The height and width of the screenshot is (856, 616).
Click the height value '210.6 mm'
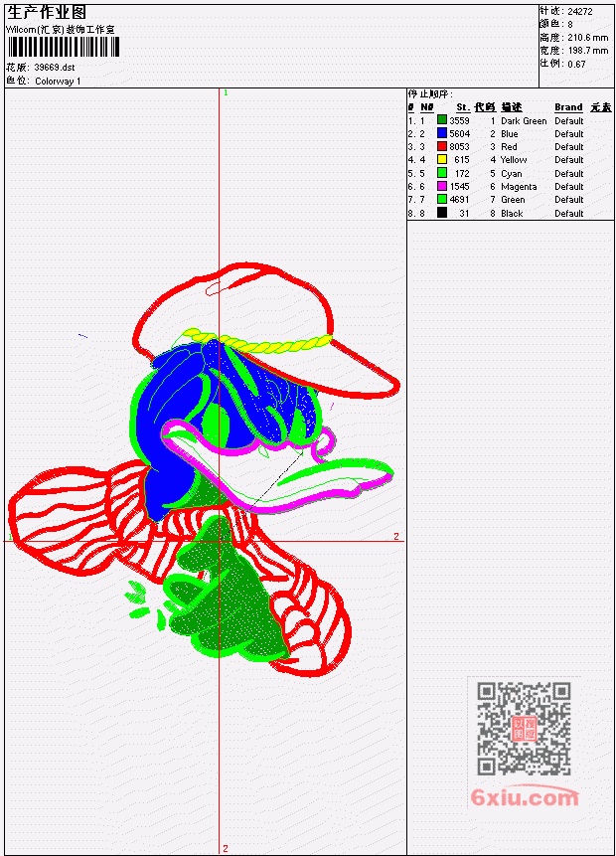point(587,38)
